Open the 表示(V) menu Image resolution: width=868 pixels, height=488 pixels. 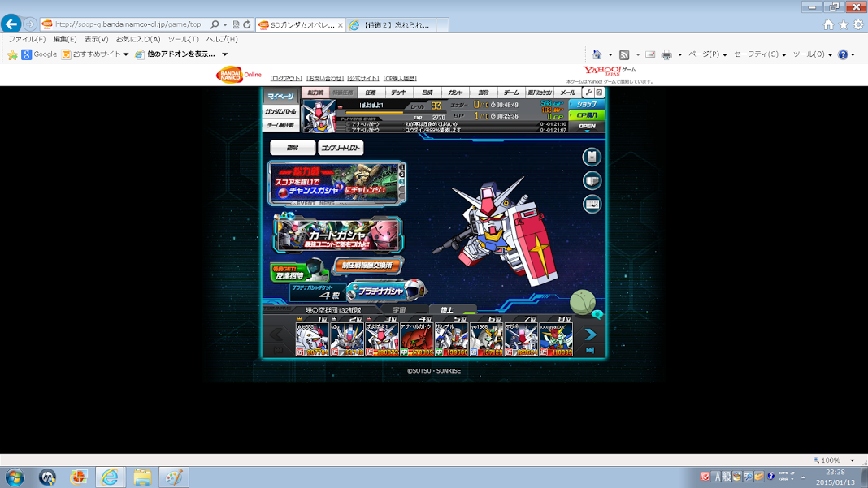point(97,39)
